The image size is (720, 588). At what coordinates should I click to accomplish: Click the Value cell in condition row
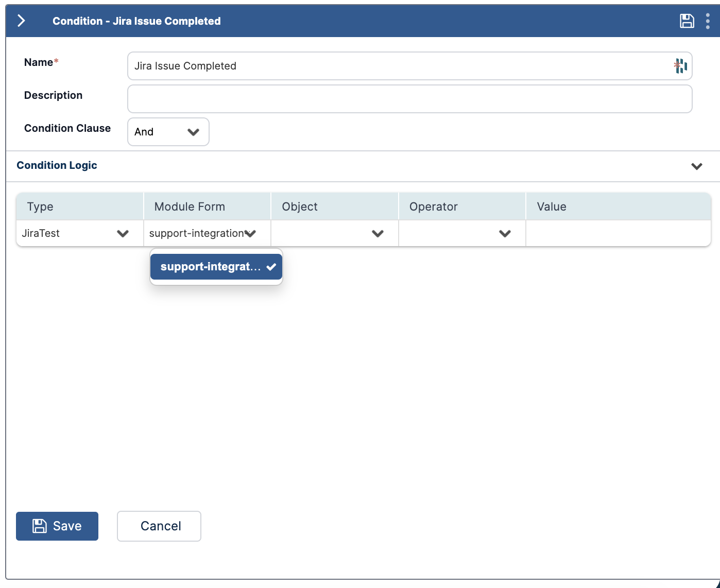click(618, 233)
